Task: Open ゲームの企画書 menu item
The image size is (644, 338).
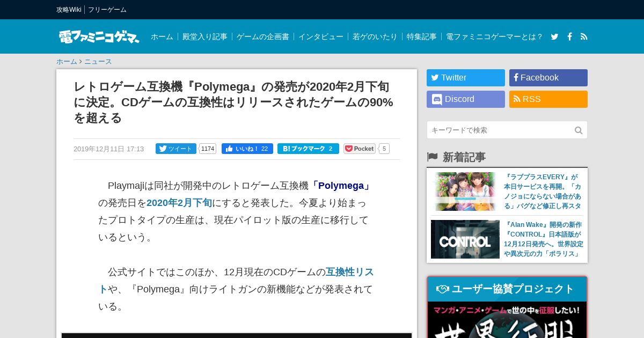Action: (263, 36)
